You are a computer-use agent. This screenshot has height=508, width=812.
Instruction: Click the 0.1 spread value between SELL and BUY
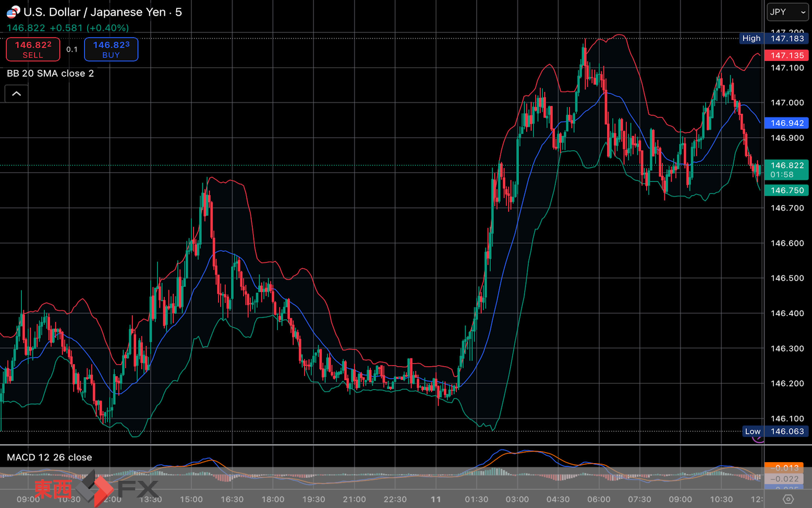[72, 50]
